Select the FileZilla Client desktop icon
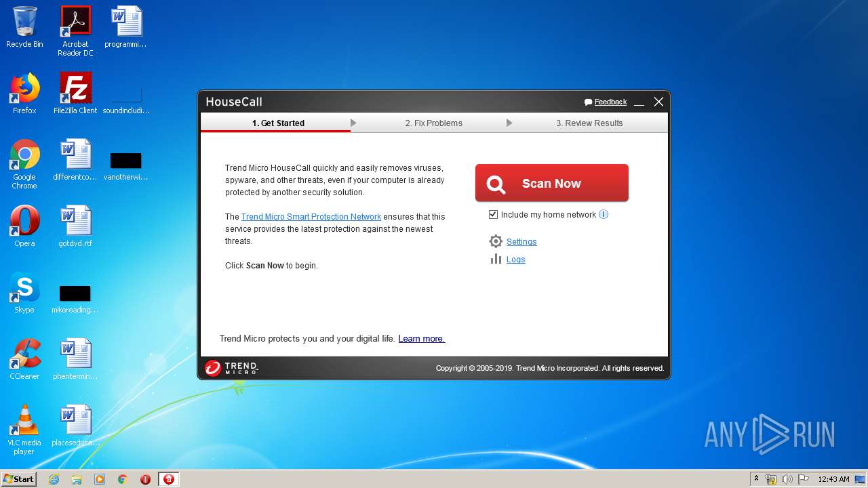The width and height of the screenshot is (868, 488). pyautogui.click(x=75, y=94)
